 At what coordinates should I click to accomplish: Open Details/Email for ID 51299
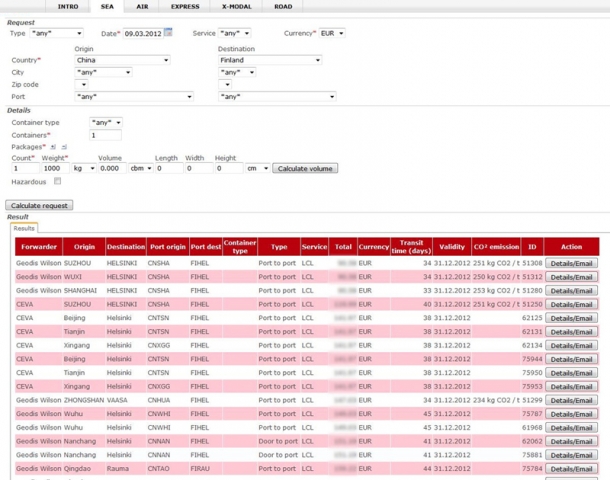[x=571, y=400]
